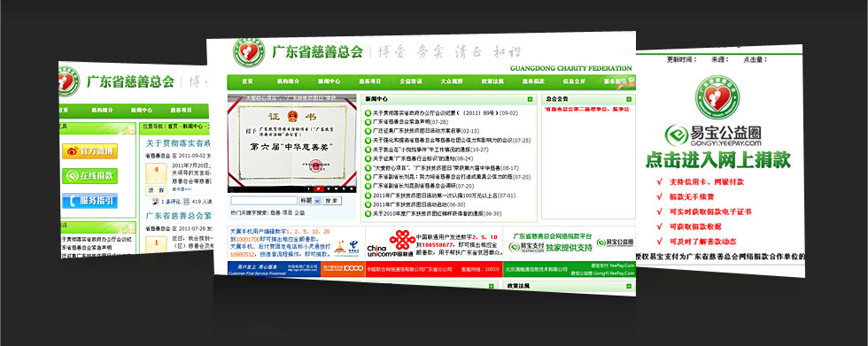Click the 搜索 search button
Image resolution: width=868 pixels, height=346 pixels.
[331, 201]
